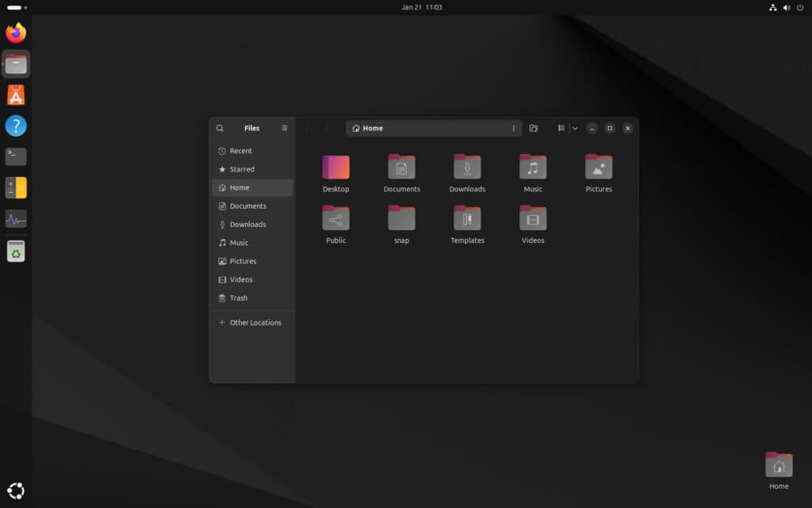Click the Home location in the path bar
Image resolution: width=812 pixels, height=508 pixels.
pos(370,128)
